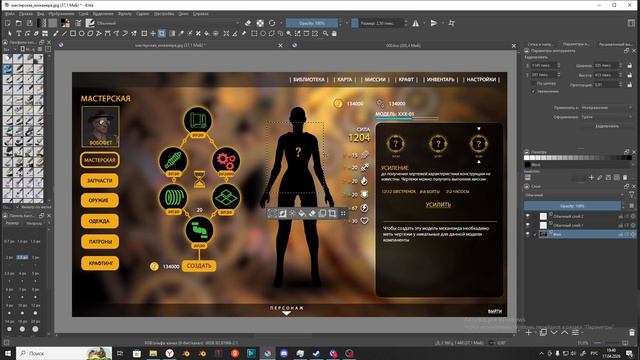Open the first menu in menu bar
This screenshot has height=360, width=640.
click(x=10, y=14)
